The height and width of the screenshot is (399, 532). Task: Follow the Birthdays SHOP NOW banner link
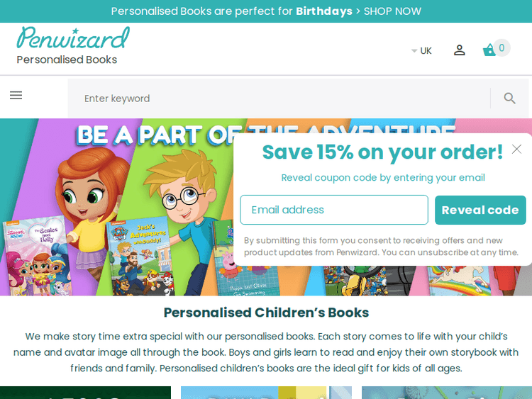266,11
